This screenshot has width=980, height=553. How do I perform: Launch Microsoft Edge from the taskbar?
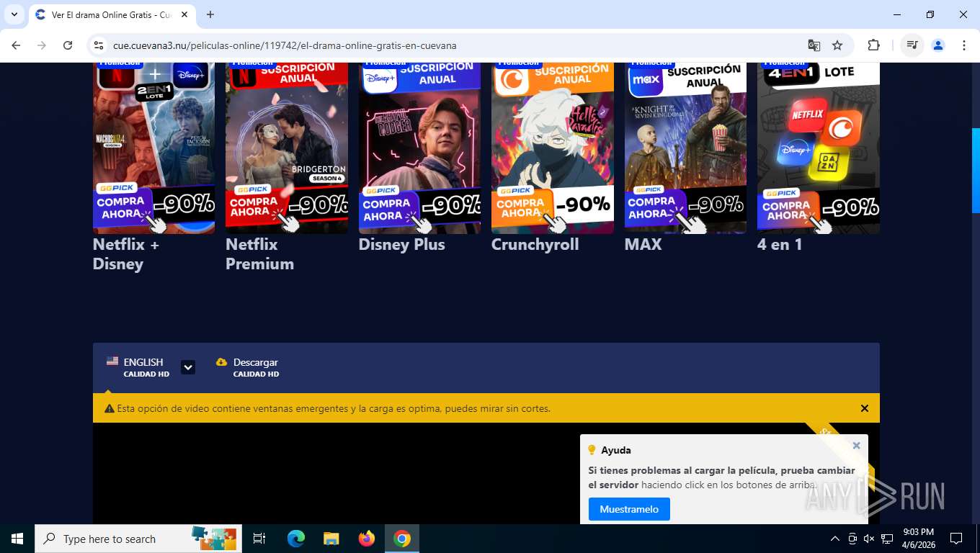(295, 539)
